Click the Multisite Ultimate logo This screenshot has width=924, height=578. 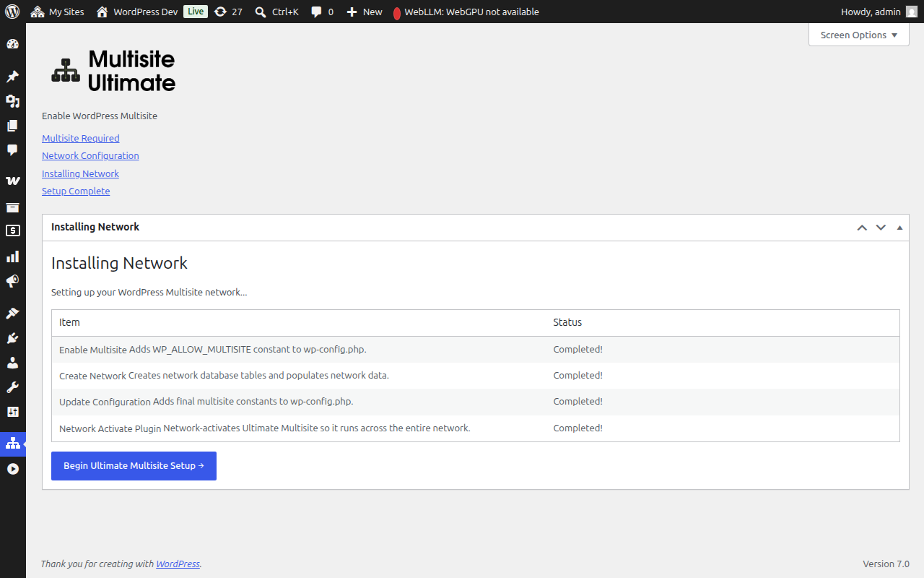pos(113,70)
